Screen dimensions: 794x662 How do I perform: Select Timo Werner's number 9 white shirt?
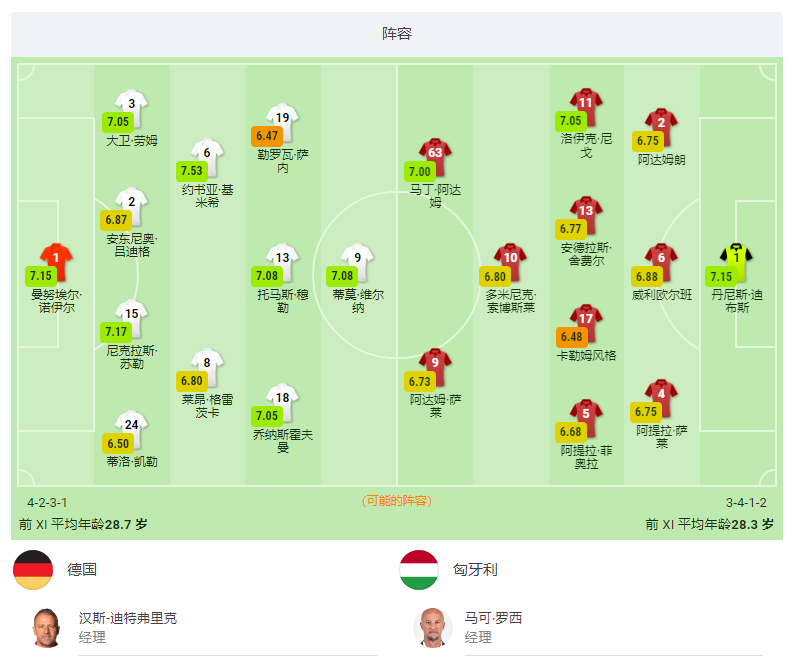[x=358, y=262]
